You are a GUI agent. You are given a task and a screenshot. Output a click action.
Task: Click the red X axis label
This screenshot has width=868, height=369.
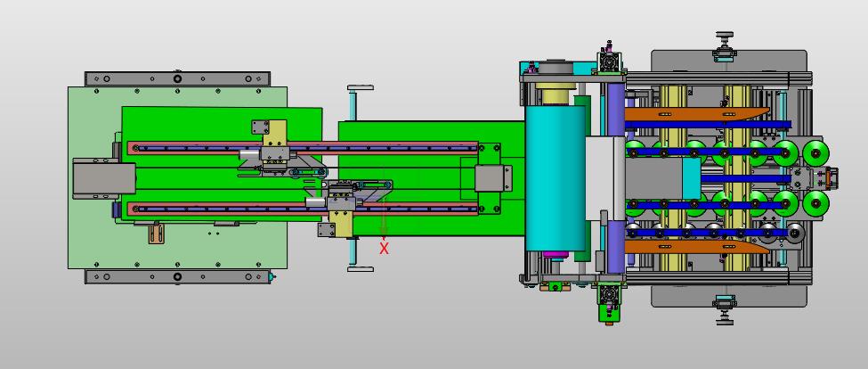384,249
